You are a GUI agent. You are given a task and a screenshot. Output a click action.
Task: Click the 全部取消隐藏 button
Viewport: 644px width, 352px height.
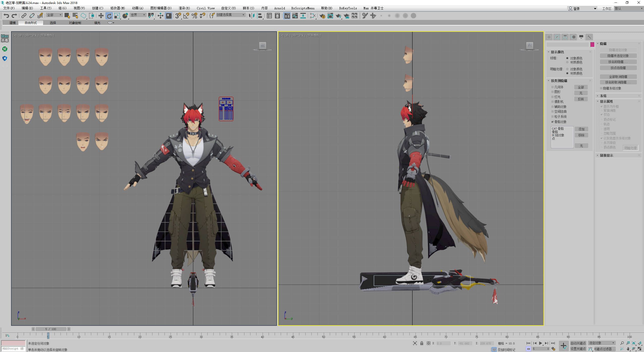(618, 77)
